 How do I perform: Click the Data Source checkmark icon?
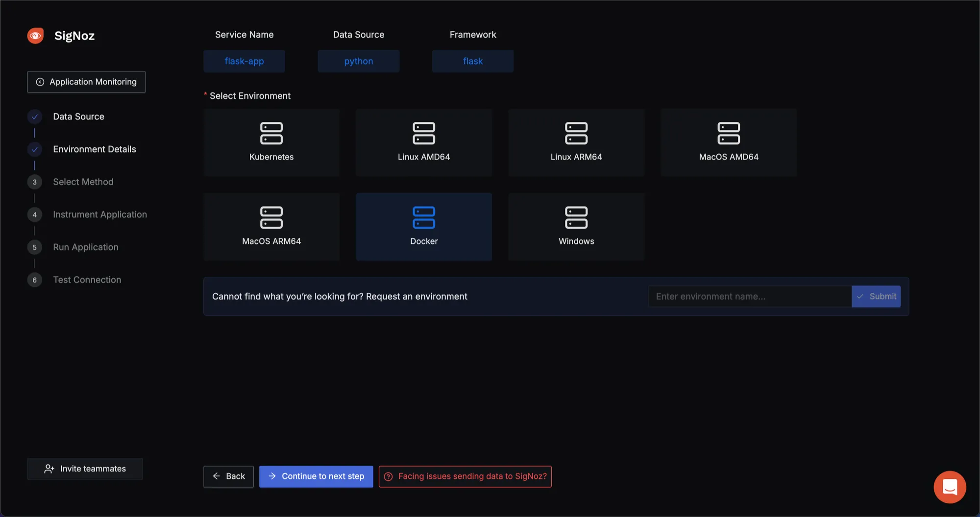coord(34,117)
